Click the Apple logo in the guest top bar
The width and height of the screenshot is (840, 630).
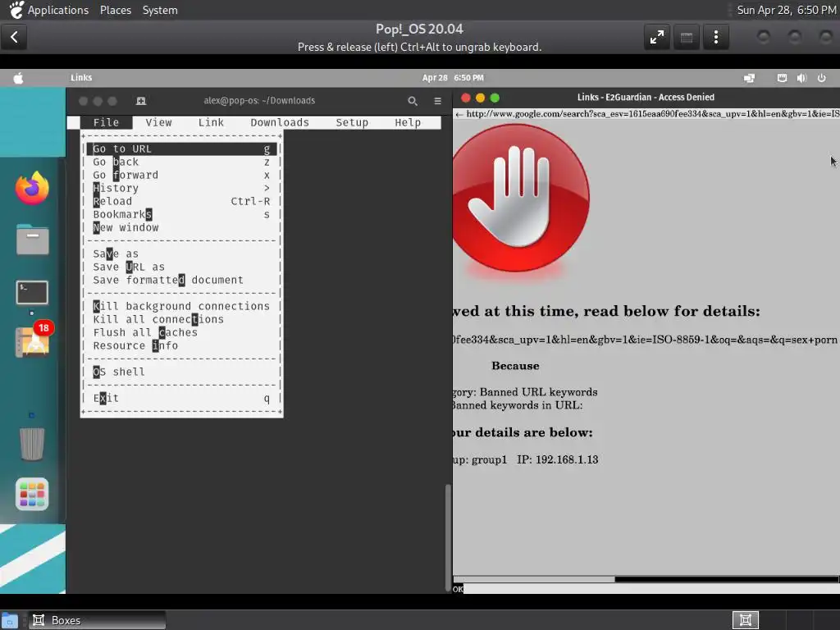18,78
